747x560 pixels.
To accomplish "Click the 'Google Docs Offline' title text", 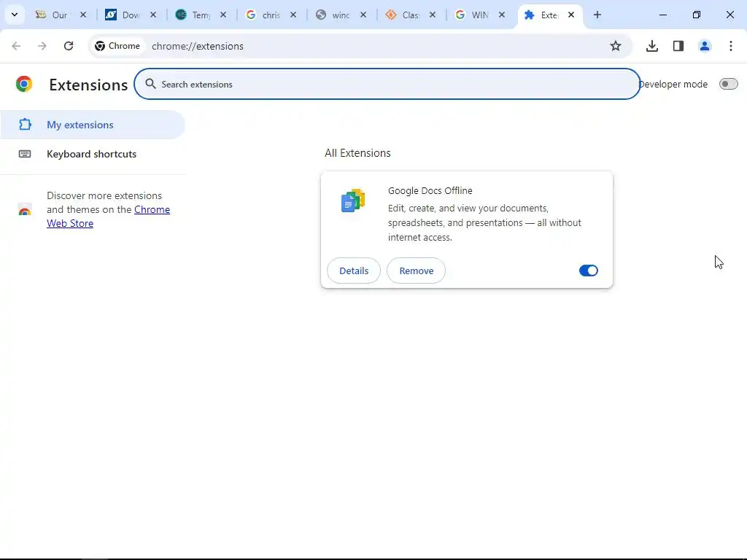I will coord(430,190).
